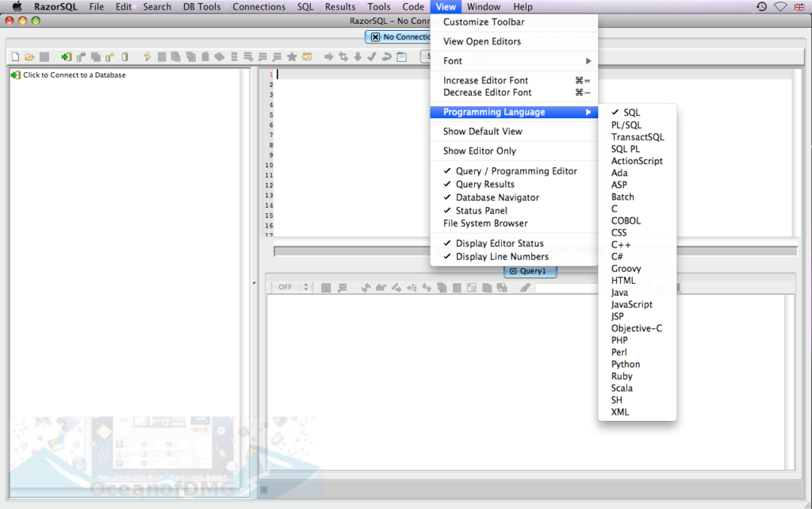This screenshot has height=509, width=812.
Task: Select Python from language list
Action: point(637,365)
